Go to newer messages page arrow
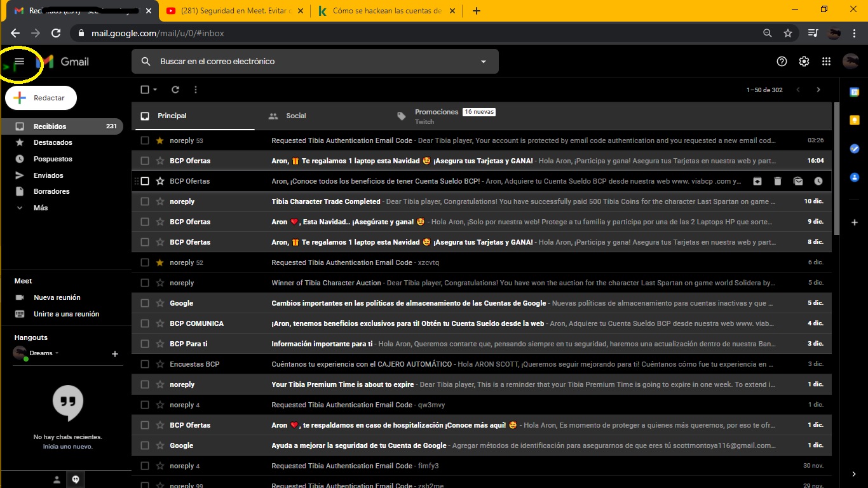Image resolution: width=868 pixels, height=488 pixels. [x=798, y=90]
